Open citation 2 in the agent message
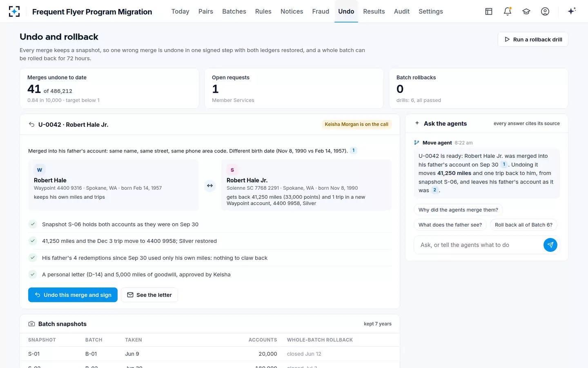Image resolution: width=588 pixels, height=368 pixels. (434, 190)
